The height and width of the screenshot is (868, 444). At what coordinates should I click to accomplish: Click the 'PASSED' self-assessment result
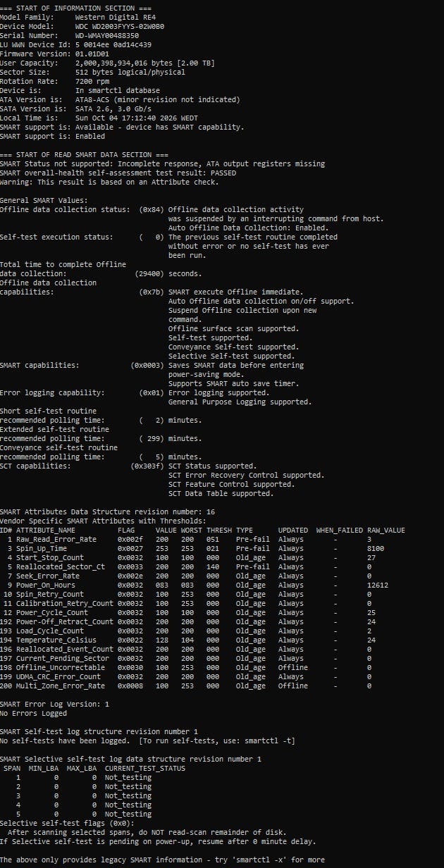223,173
